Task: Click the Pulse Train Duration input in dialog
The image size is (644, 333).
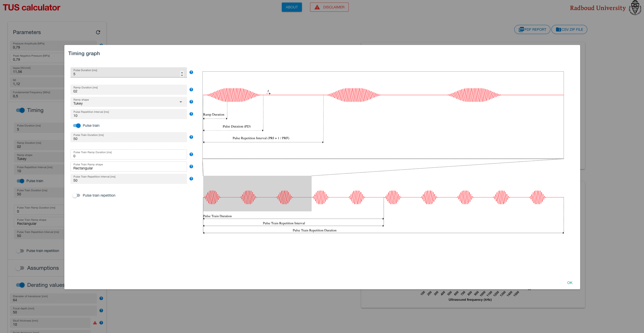Action: pos(128,139)
